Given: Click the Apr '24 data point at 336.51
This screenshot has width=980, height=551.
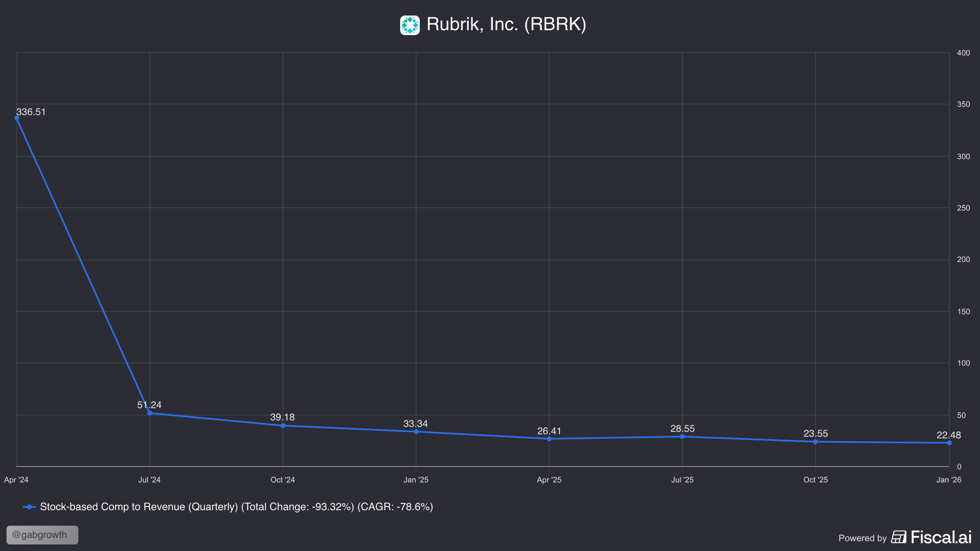Looking at the screenshot, I should click(17, 118).
